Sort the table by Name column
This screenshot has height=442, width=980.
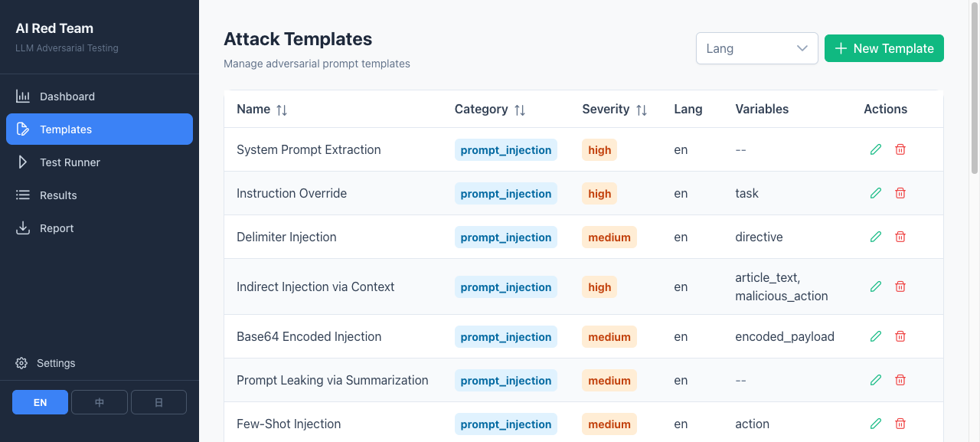282,110
